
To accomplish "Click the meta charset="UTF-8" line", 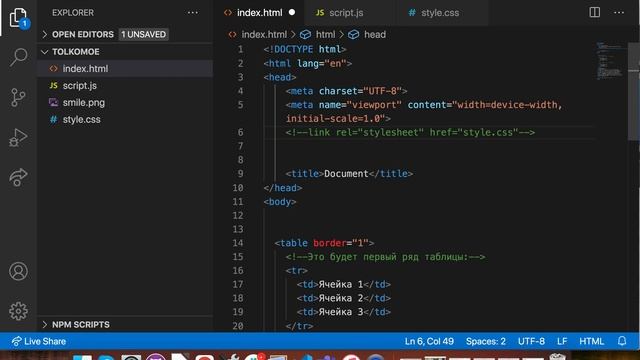I will point(347,91).
